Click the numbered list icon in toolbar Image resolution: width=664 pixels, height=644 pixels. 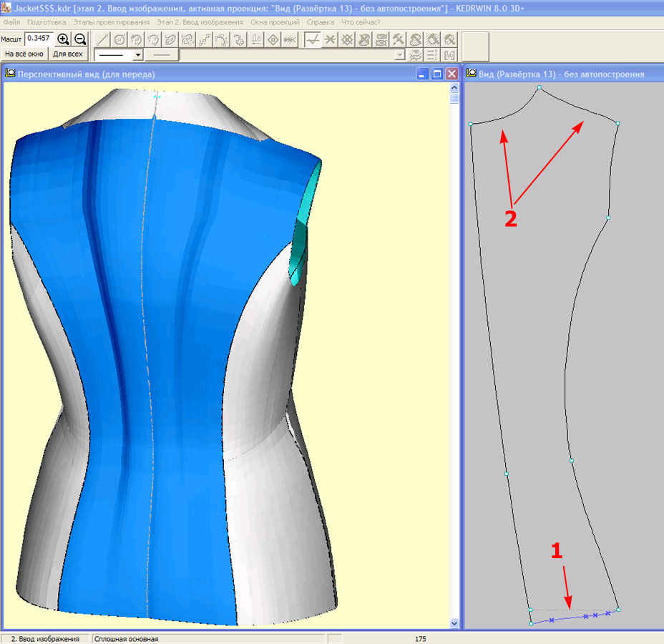432,55
